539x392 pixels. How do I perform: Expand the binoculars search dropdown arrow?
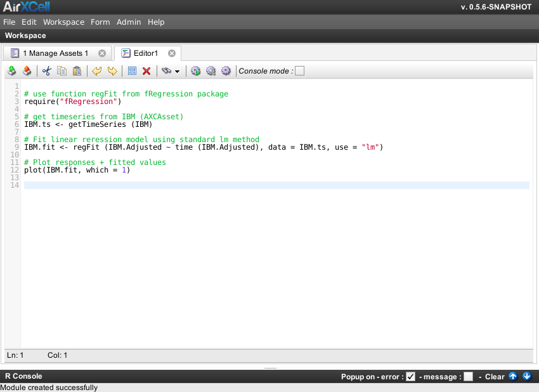(x=177, y=72)
